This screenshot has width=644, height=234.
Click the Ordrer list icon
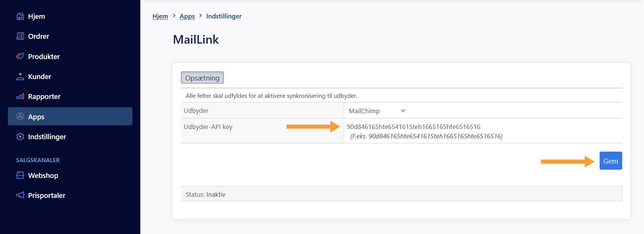(20, 36)
